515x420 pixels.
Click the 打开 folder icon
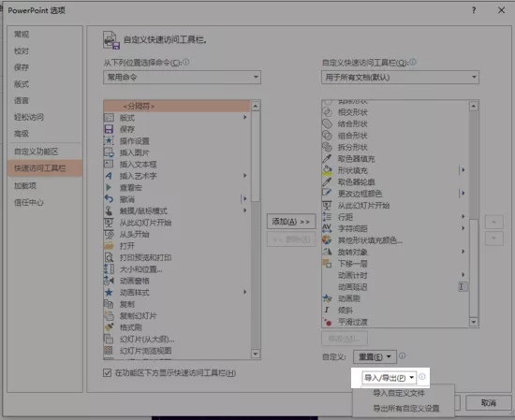[x=109, y=246]
